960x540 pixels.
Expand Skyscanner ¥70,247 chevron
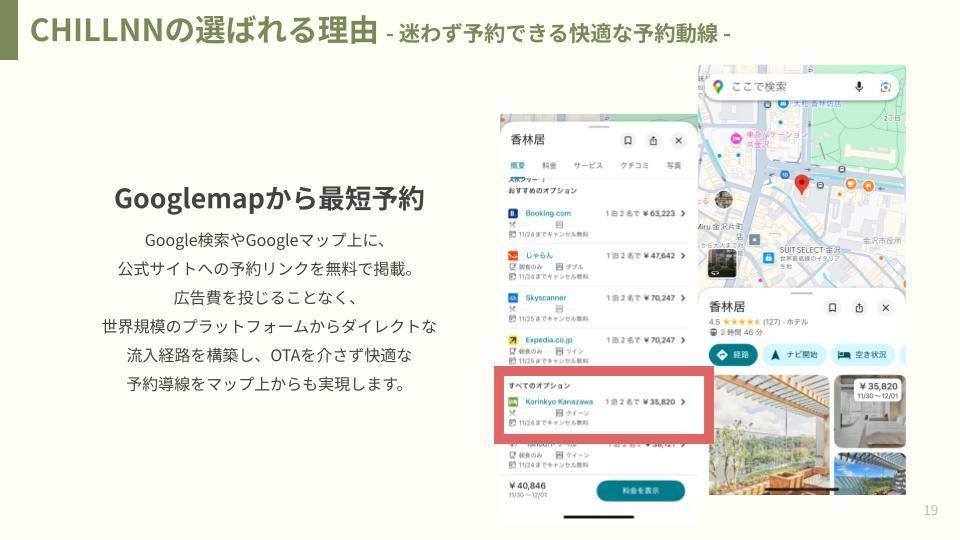[683, 298]
